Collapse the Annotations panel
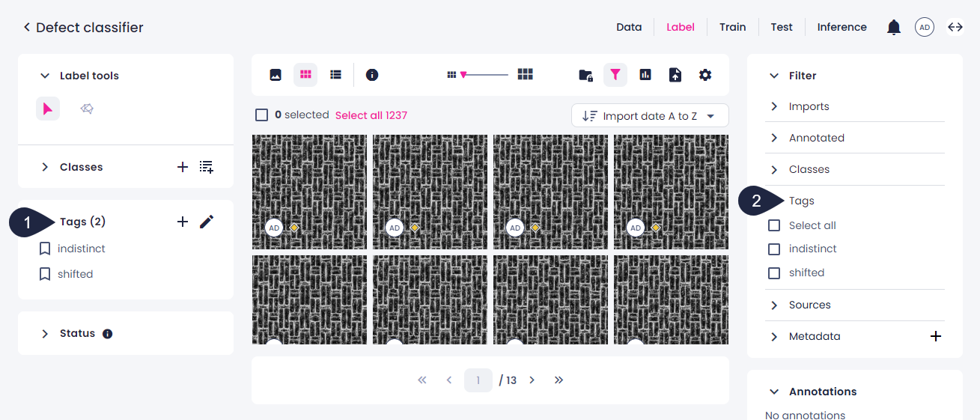Image resolution: width=980 pixels, height=420 pixels. pos(774,392)
